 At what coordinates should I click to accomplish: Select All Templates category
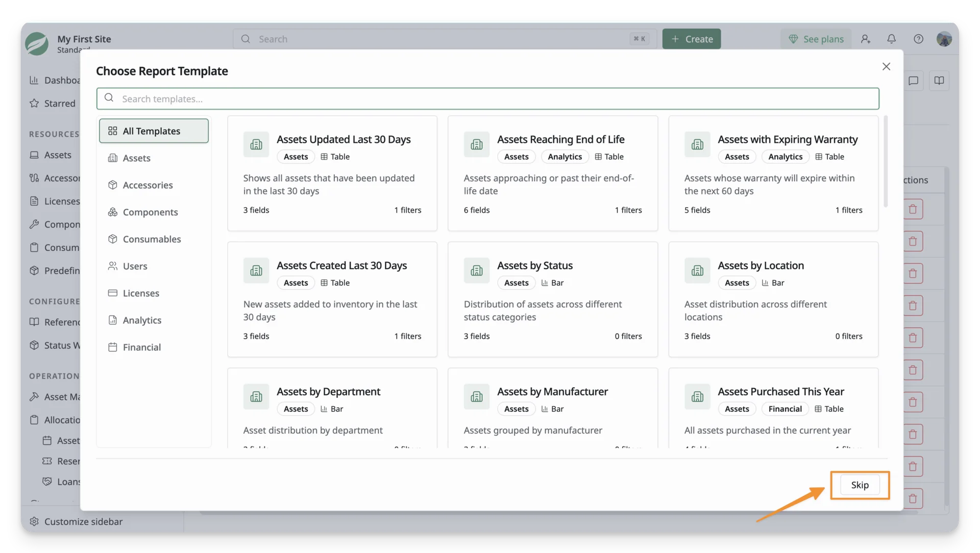[x=154, y=131]
